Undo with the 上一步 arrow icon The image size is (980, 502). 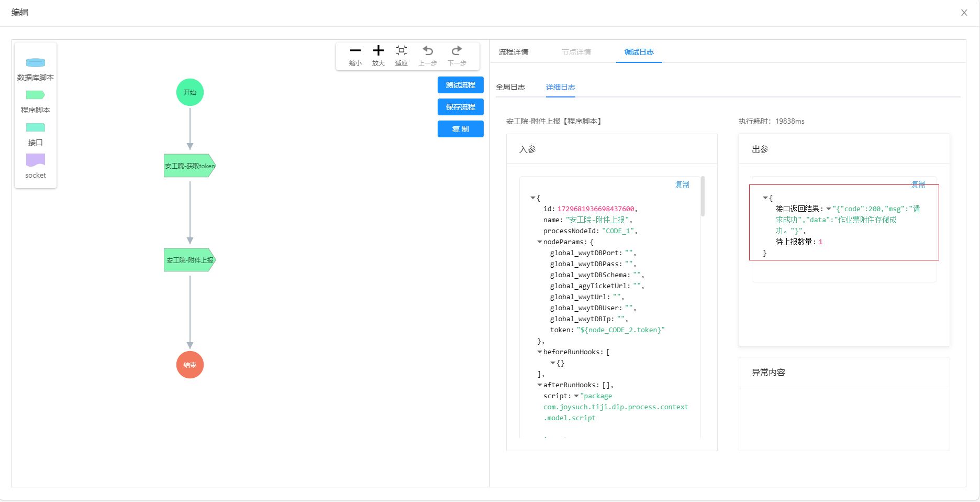click(428, 51)
